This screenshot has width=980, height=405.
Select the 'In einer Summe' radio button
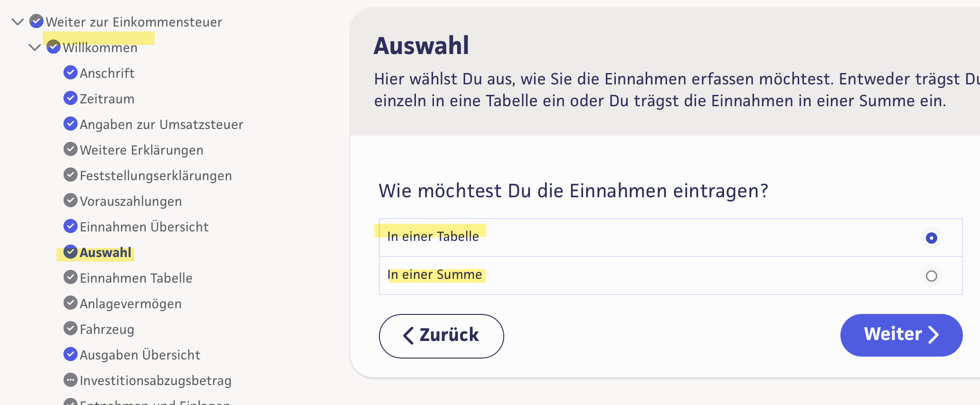931,276
